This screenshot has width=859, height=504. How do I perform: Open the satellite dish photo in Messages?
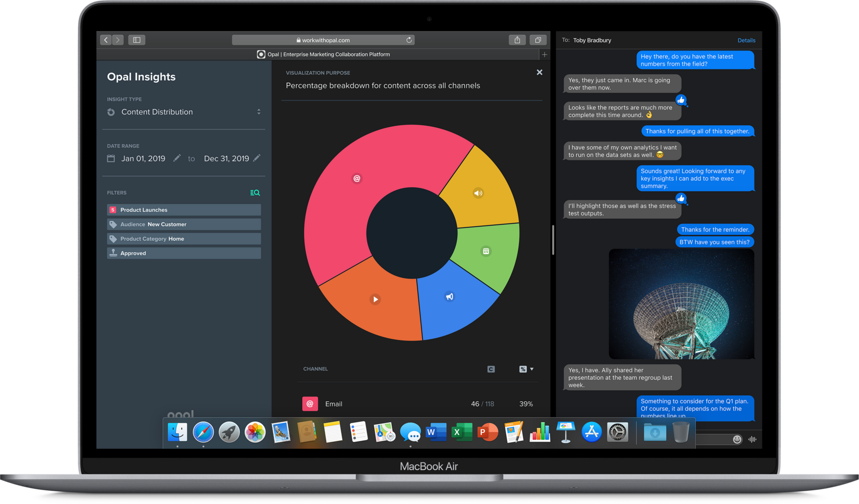point(682,304)
